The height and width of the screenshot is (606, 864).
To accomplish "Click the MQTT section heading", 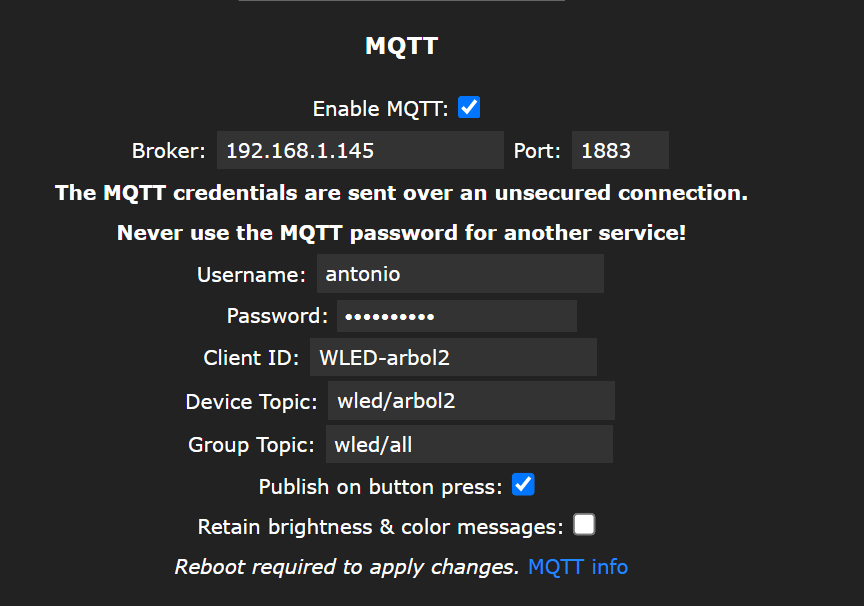I will click(x=402, y=46).
